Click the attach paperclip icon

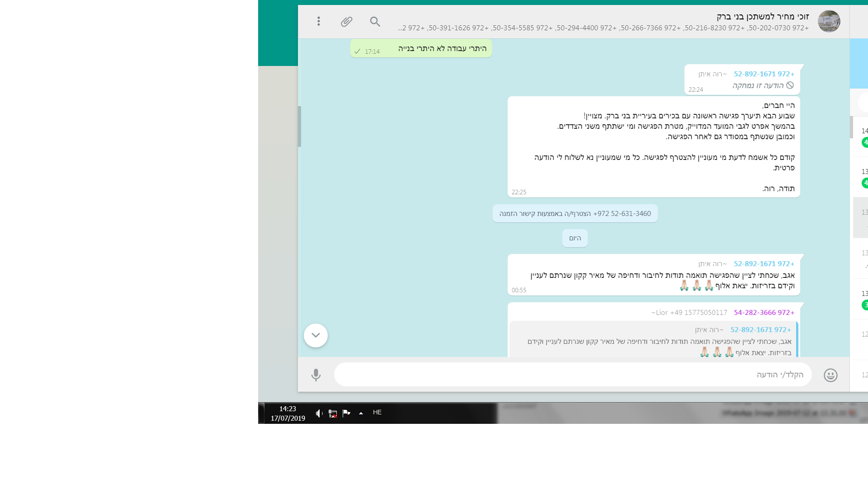tap(347, 21)
